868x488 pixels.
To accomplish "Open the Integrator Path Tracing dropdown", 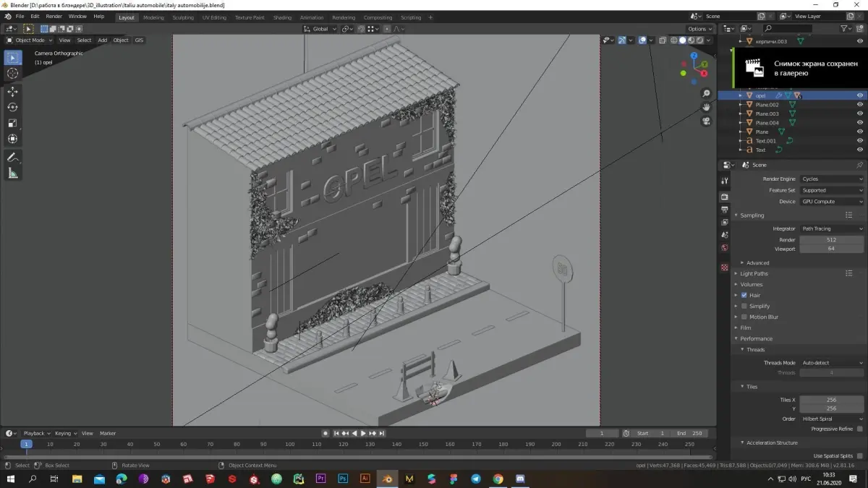I will 832,228.
